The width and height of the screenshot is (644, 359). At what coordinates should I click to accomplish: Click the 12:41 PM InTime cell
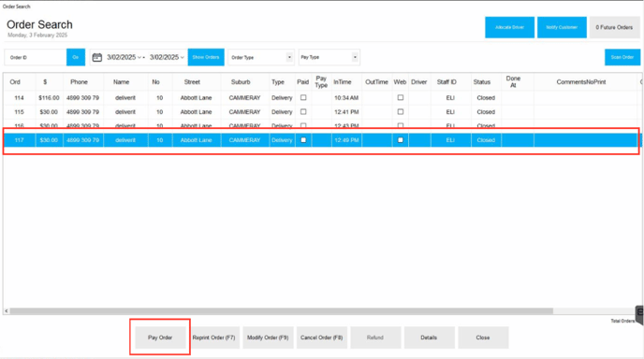click(346, 111)
